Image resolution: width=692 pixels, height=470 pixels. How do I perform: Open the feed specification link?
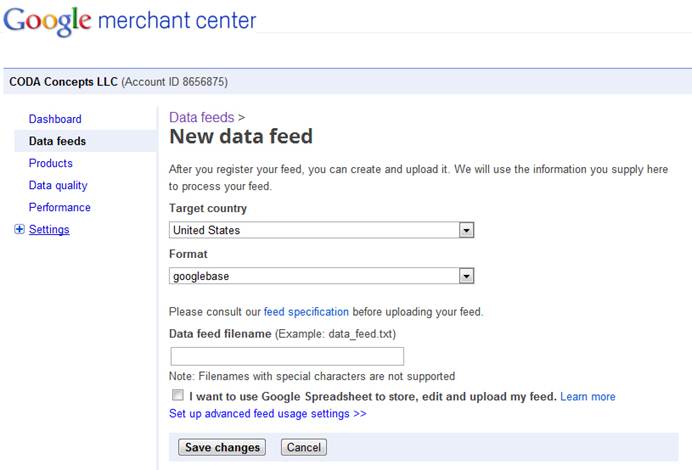pyautogui.click(x=306, y=312)
